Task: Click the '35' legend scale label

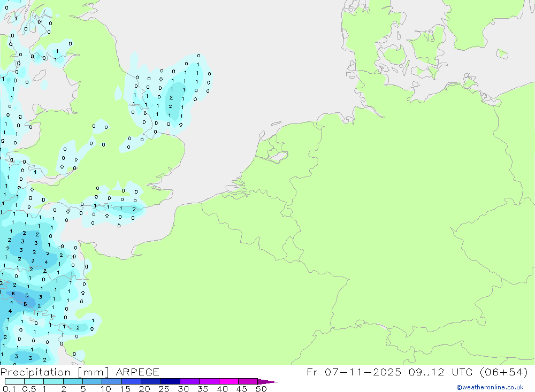Action: click(203, 389)
